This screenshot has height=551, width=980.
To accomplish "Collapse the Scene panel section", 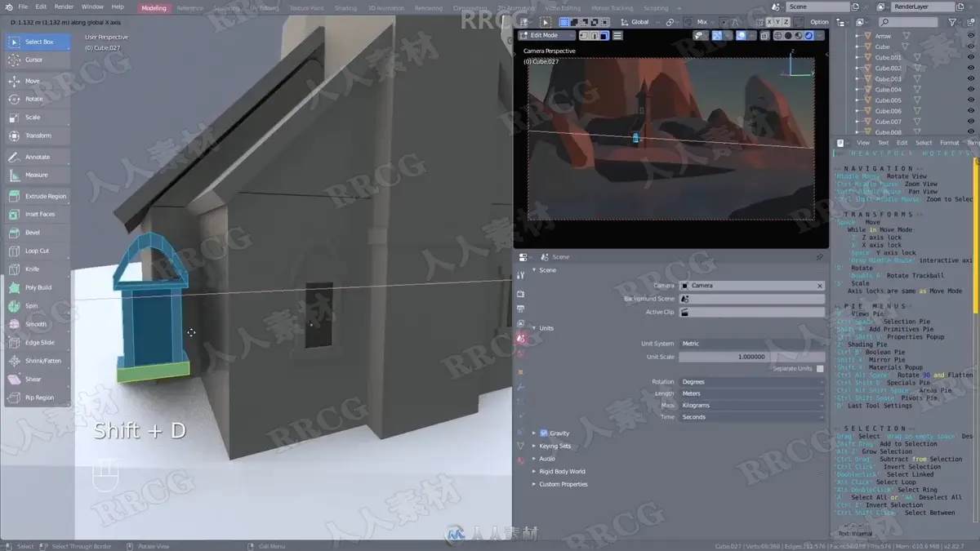I will click(x=535, y=270).
